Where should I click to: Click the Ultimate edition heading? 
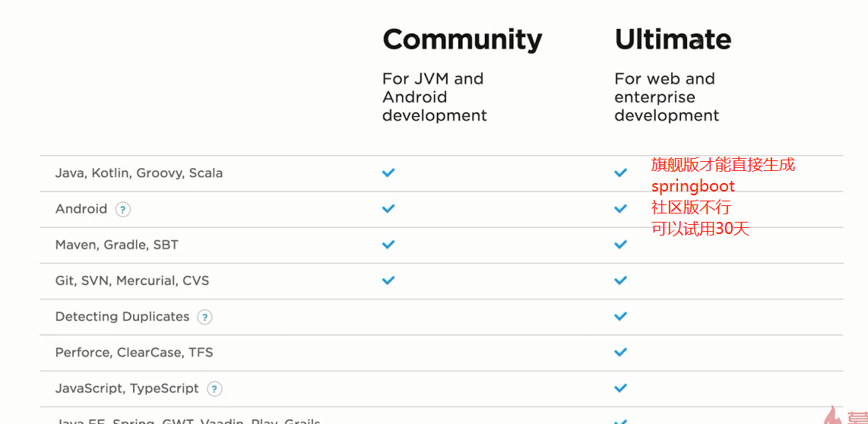[673, 40]
